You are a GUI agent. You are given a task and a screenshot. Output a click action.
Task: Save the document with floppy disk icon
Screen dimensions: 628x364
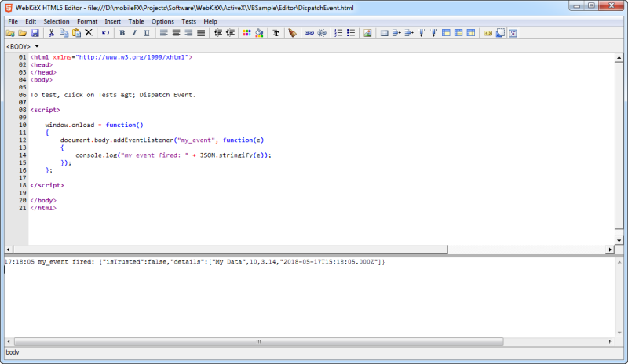tap(35, 33)
